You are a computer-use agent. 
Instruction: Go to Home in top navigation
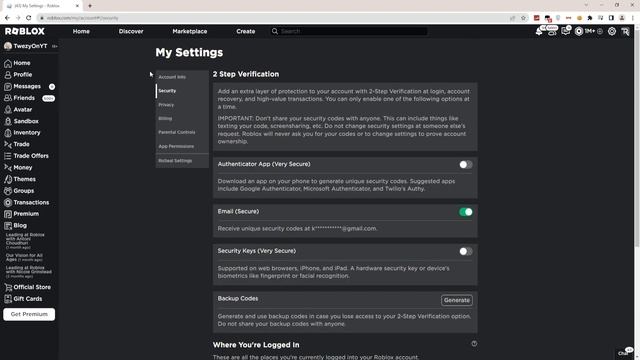click(x=81, y=31)
